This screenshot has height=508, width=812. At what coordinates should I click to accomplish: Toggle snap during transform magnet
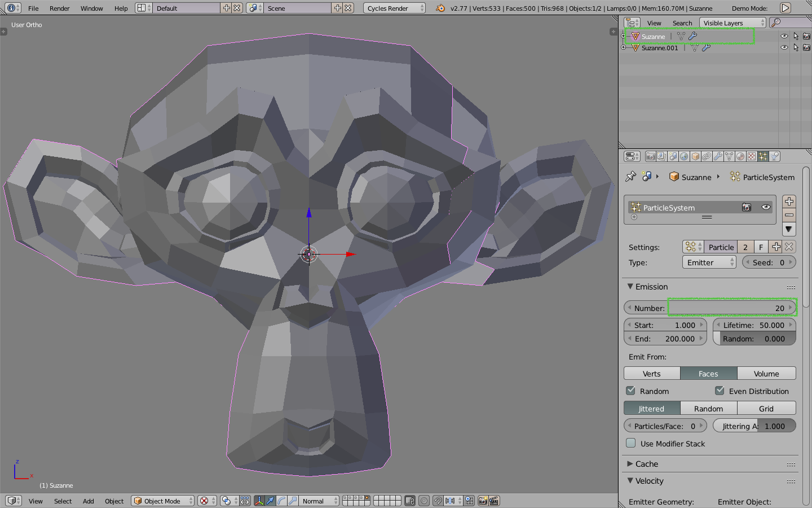(438, 501)
